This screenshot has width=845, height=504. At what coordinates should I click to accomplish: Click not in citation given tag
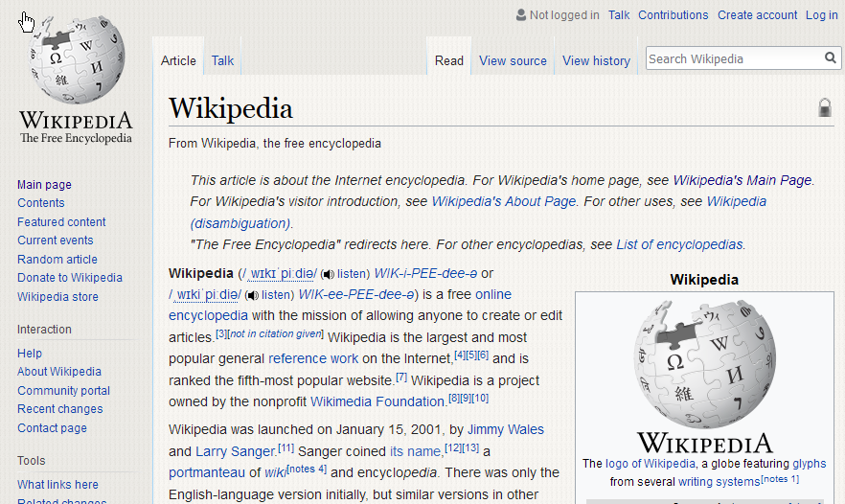[275, 334]
